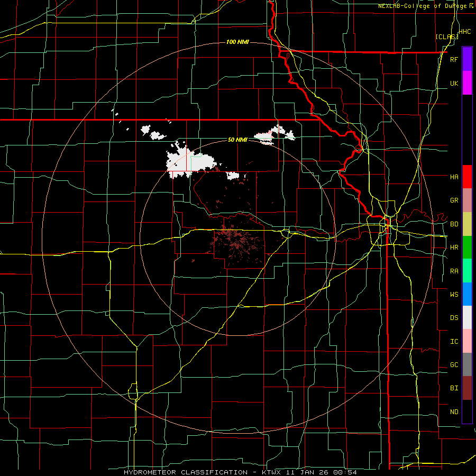This screenshot has height=476, width=476.
Task: Click the DS legend label
Action: (x=454, y=318)
